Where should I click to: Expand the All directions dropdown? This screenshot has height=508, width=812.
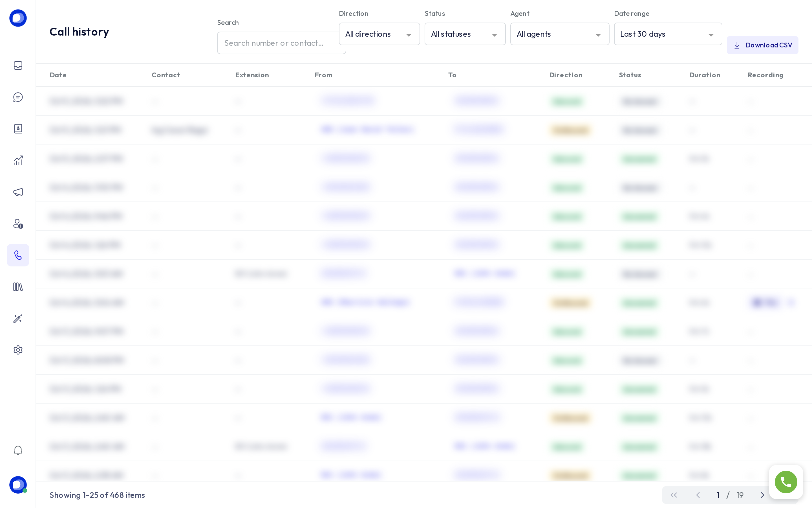point(379,34)
